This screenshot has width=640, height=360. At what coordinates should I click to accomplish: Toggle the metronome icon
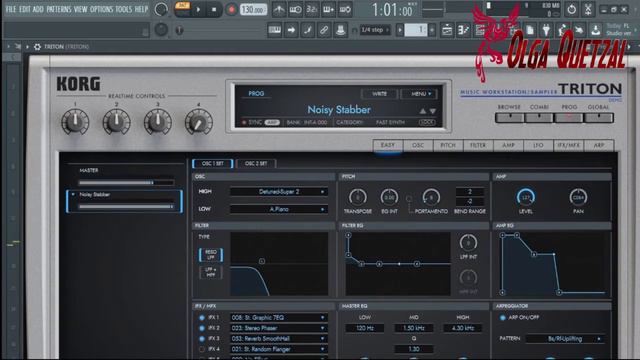point(279,9)
